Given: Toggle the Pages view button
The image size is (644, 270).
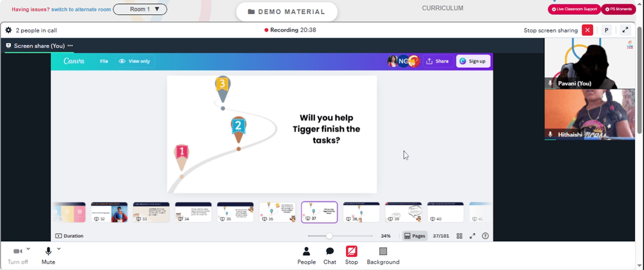Looking at the screenshot, I should point(414,236).
